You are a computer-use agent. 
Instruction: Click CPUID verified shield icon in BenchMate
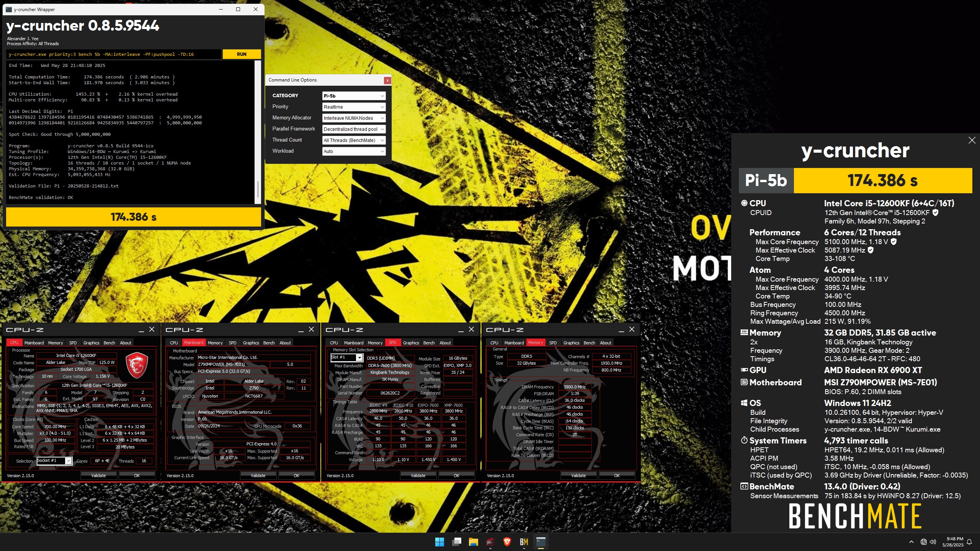[x=935, y=213]
